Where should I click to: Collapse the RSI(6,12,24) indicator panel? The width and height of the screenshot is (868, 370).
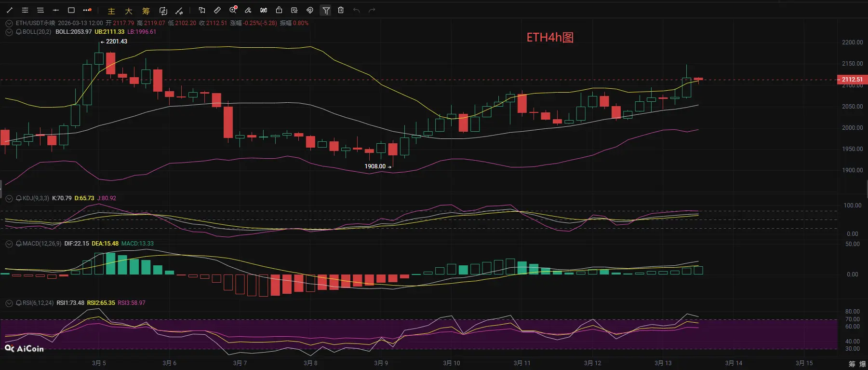pos(9,303)
